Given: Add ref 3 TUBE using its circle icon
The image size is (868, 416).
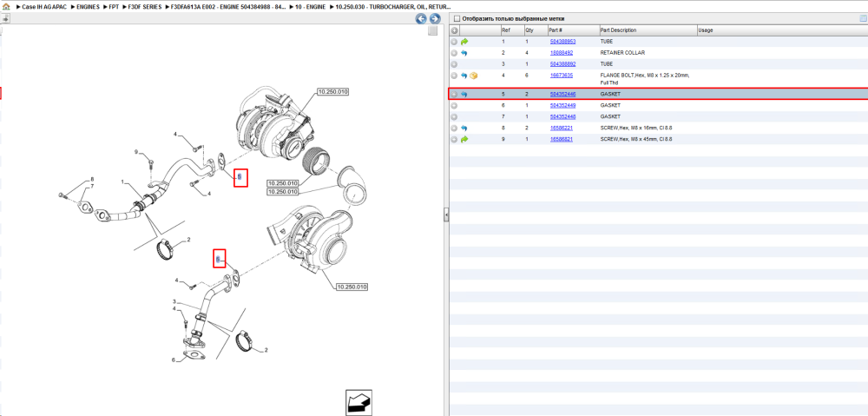Looking at the screenshot, I should (x=454, y=64).
